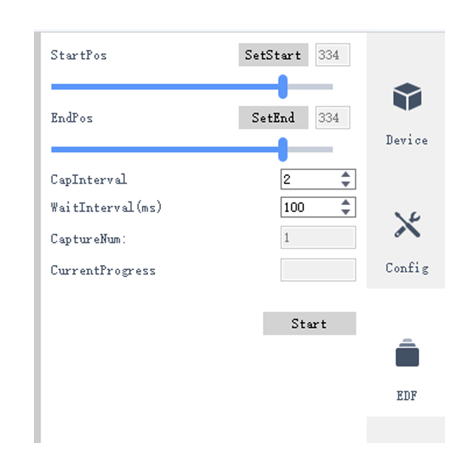Image resolution: width=476 pixels, height=476 pixels.
Task: Select the EDF stack icon
Action: point(407,353)
